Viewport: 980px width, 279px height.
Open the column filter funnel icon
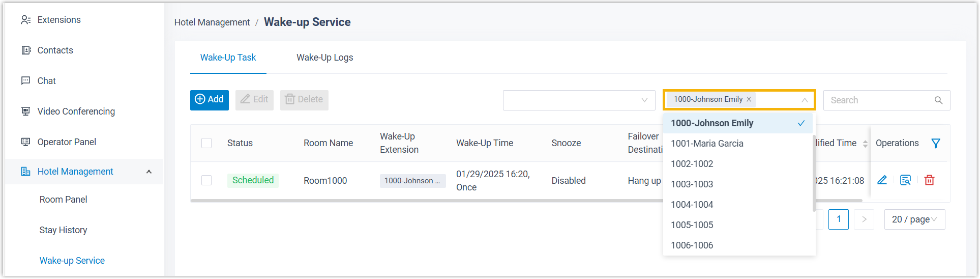935,144
